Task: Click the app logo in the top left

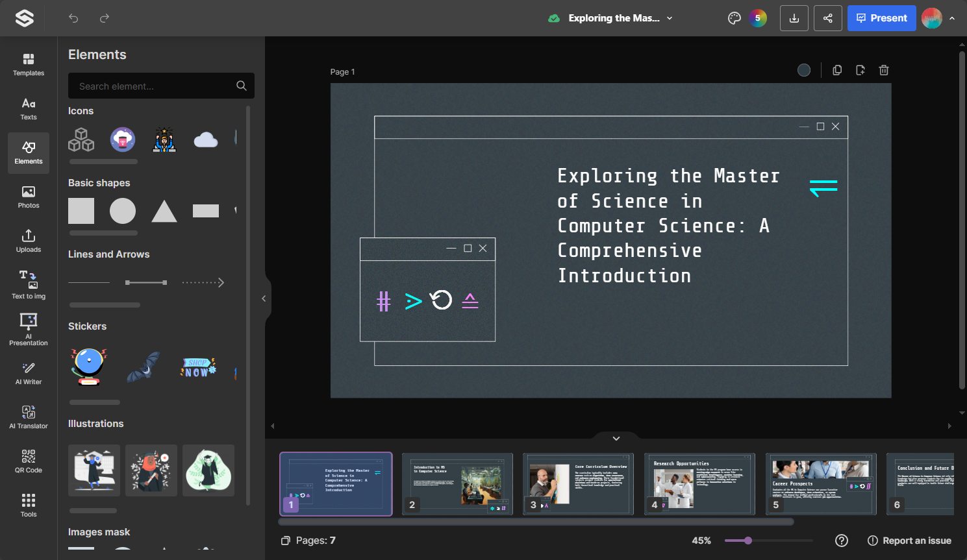Action: click(x=25, y=18)
